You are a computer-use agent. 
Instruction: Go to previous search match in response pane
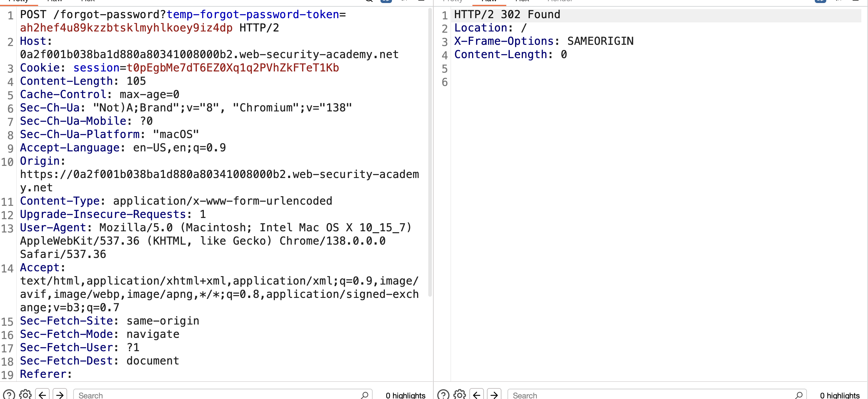coord(477,395)
